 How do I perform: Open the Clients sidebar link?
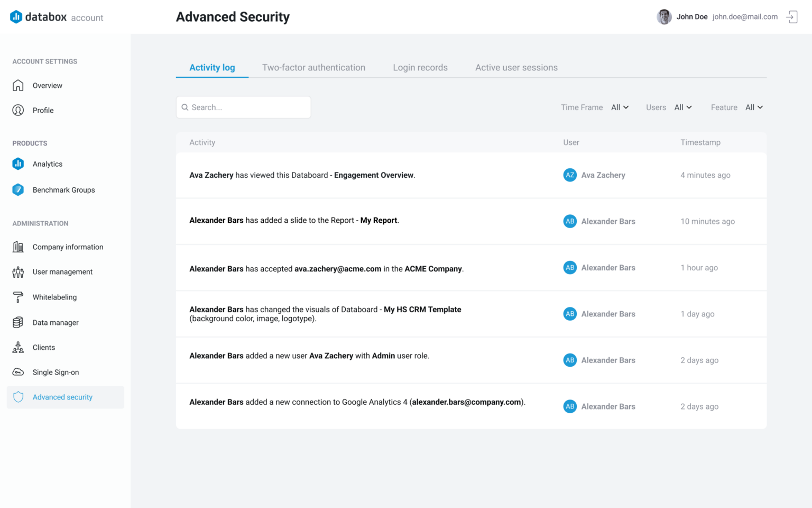(44, 348)
